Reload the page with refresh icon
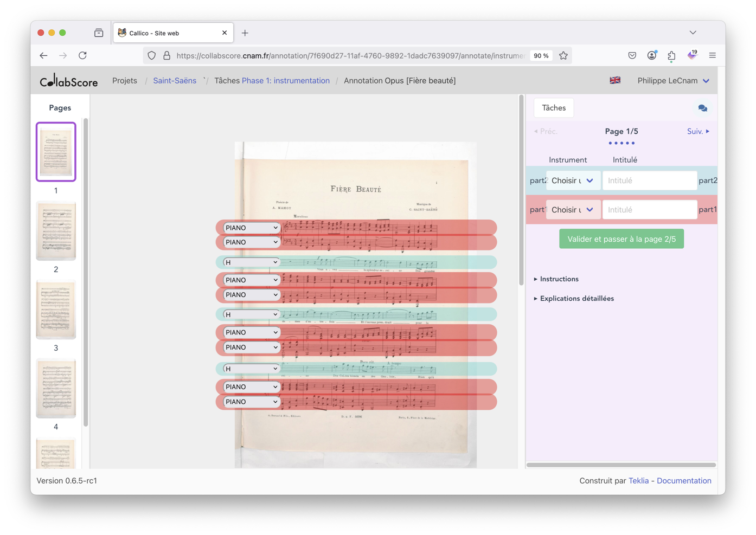The image size is (756, 535). coord(82,55)
